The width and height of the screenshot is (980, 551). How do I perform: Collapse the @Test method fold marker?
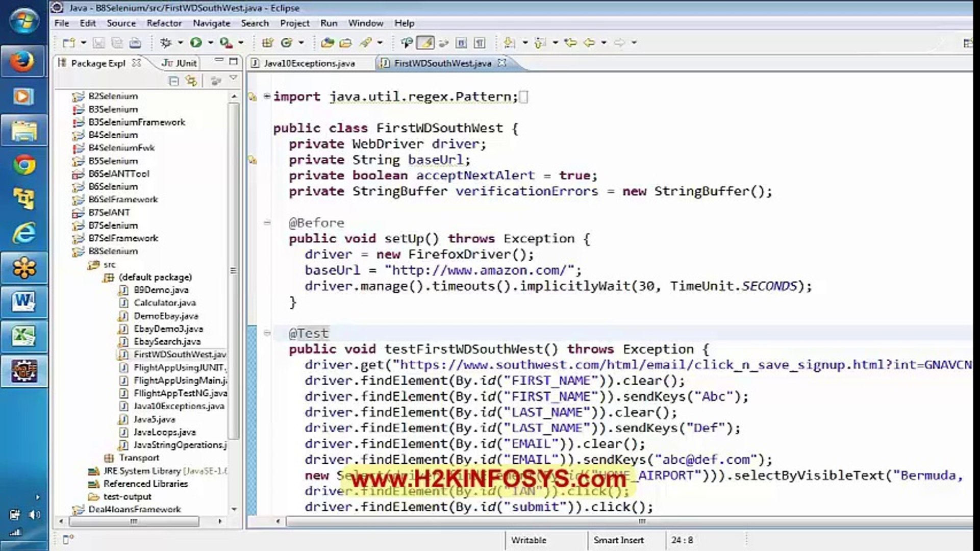tap(267, 333)
